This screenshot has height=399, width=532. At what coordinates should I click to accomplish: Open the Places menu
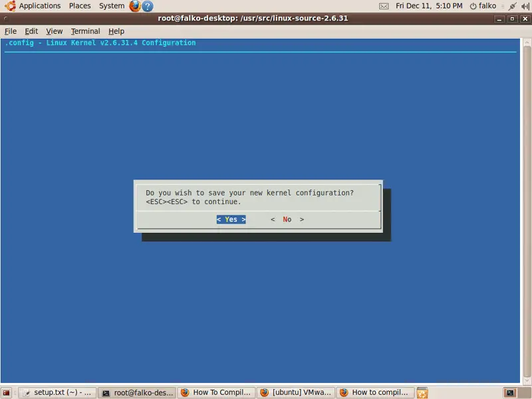(x=80, y=6)
